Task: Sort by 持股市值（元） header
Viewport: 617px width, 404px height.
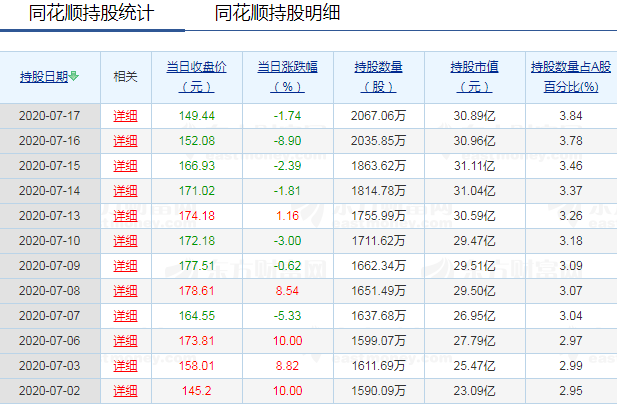Action: (x=474, y=77)
